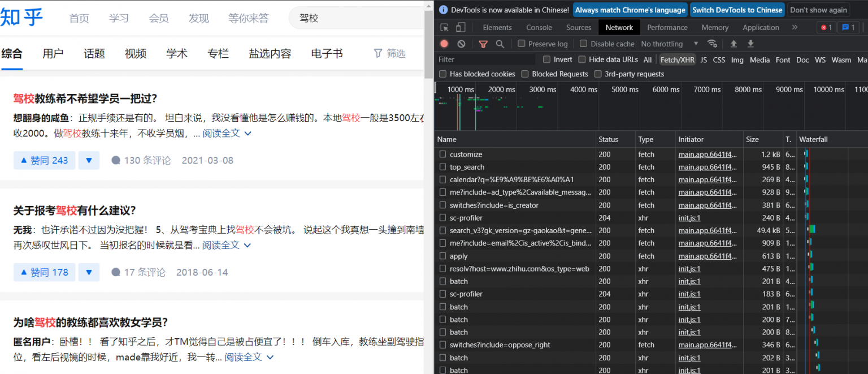
Task: Open the Application tab
Action: [x=761, y=27]
